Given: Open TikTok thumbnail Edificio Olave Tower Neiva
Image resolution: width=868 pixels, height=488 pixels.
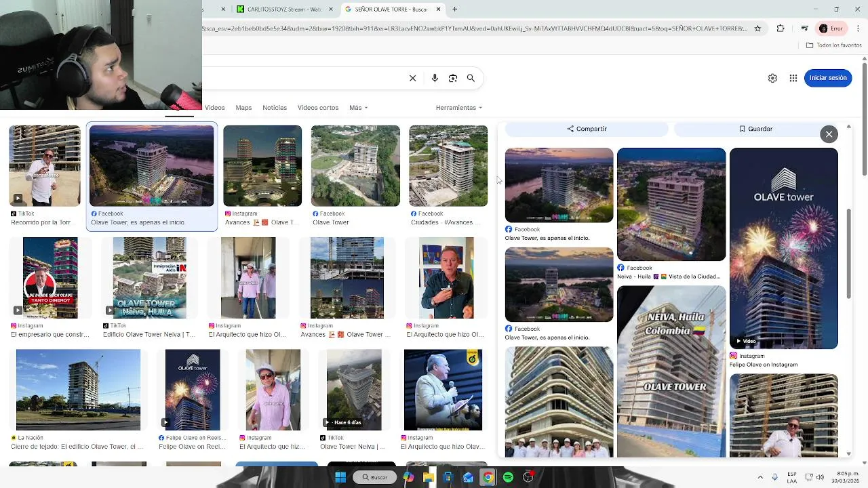Looking at the screenshot, I should 149,278.
